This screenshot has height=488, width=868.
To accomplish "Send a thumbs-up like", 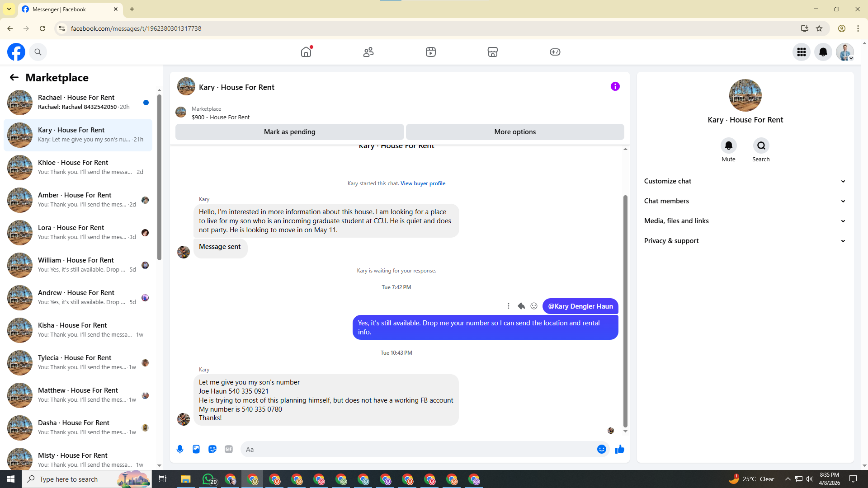I will tap(619, 449).
